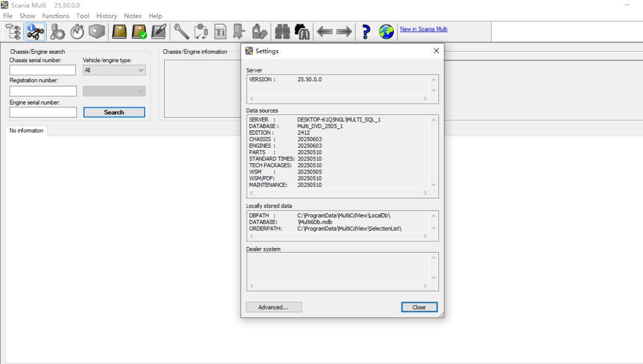Open the History menu
This screenshot has height=364, width=643.
pos(107,16)
